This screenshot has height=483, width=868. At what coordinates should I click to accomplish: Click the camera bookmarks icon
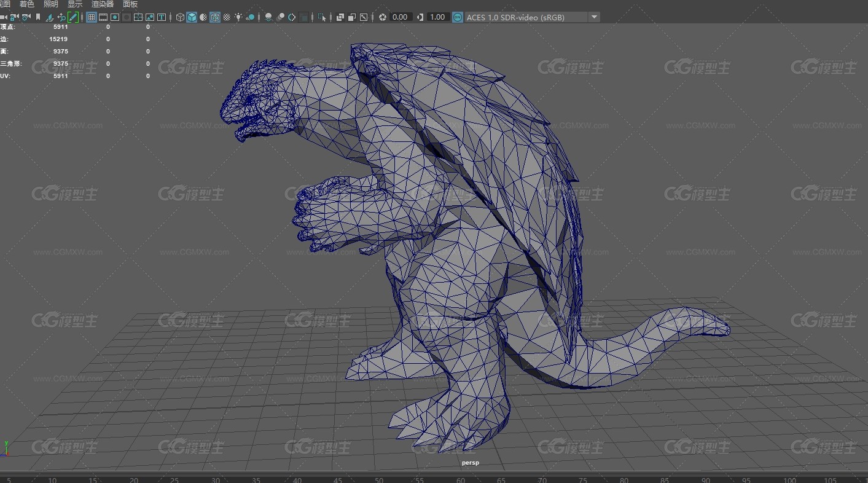click(38, 17)
